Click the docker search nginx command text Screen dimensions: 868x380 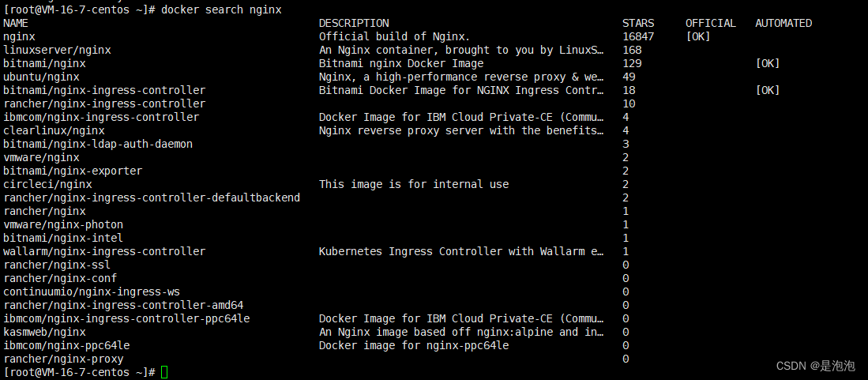(x=221, y=9)
